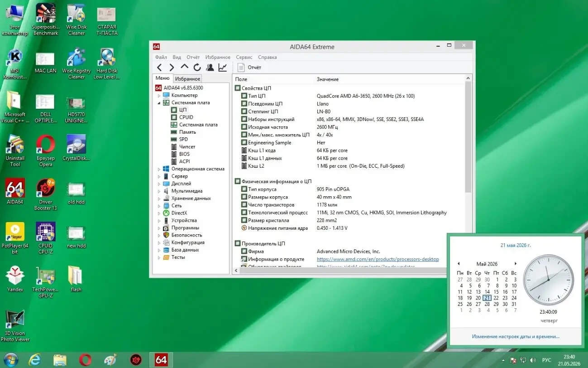588x368 pixels.
Task: Open the CPUID CPU-Z desktop shortcut
Action: pyautogui.click(x=45, y=238)
